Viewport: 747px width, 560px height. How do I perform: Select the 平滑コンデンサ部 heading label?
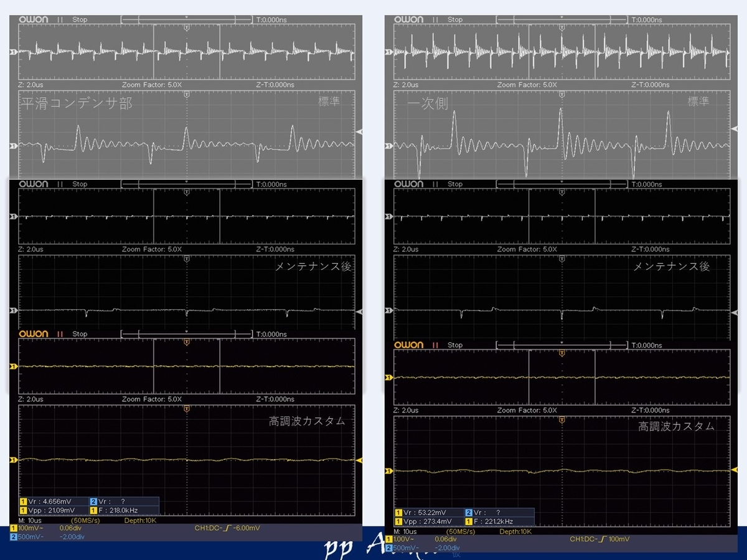(77, 103)
